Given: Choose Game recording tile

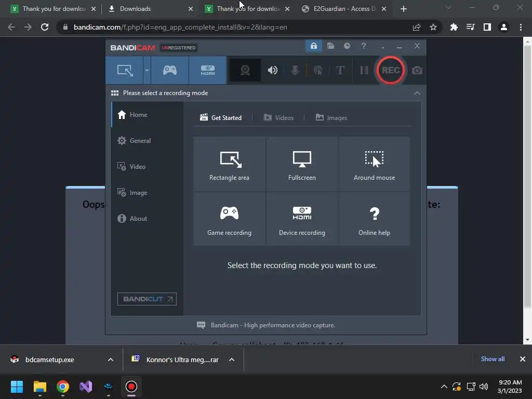Looking at the screenshot, I should point(229,219).
